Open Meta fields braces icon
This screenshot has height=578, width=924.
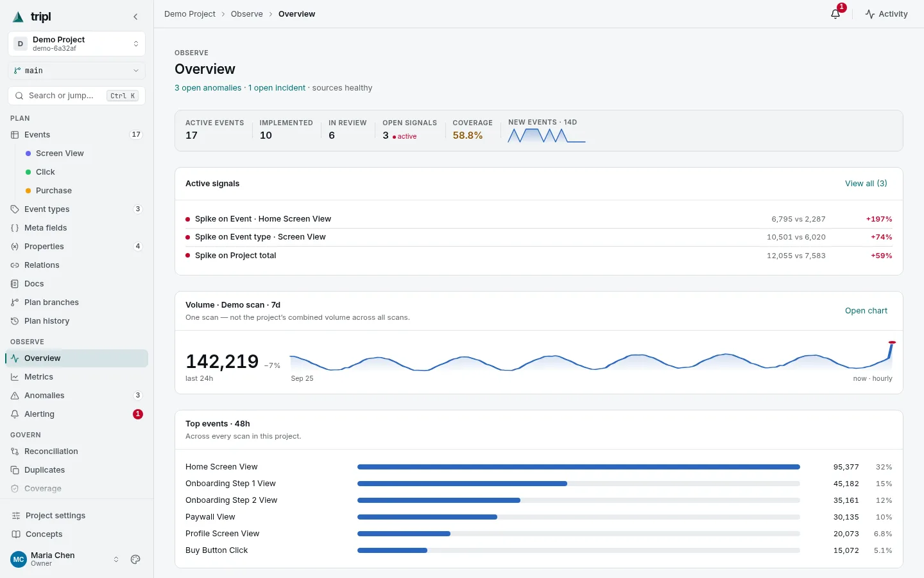point(15,228)
